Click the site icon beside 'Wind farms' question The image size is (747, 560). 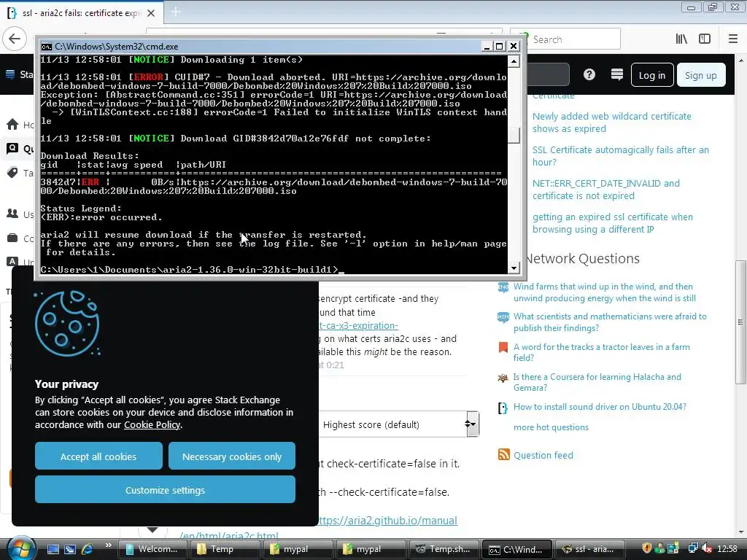(503, 287)
